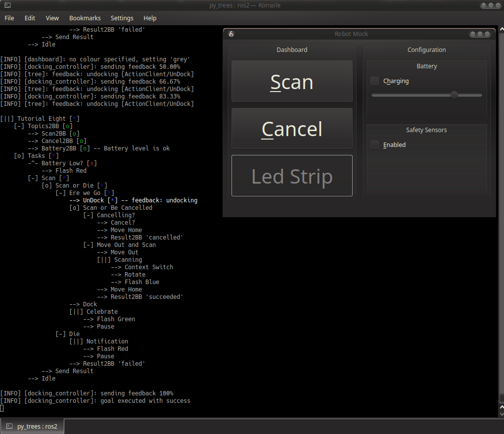Click the battery level slider handle
The image size is (504, 434).
(x=454, y=95)
